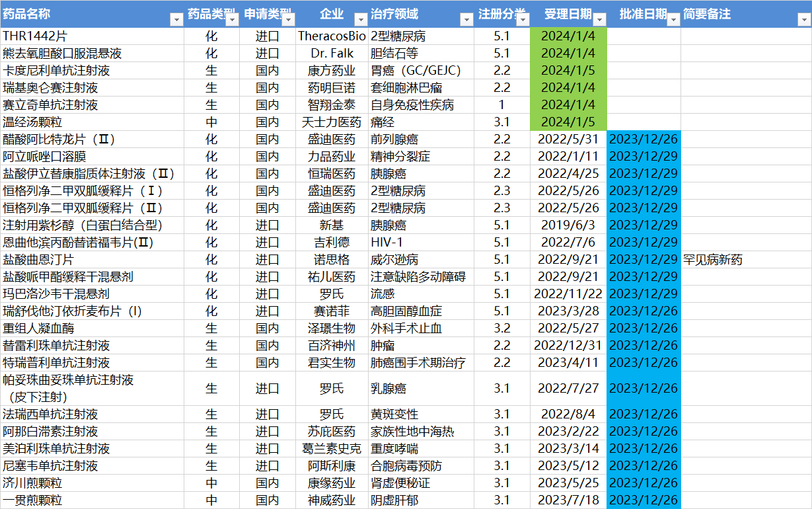Click the 赛诺菲 company cell
Image resolution: width=812 pixels, height=509 pixels.
[332, 311]
